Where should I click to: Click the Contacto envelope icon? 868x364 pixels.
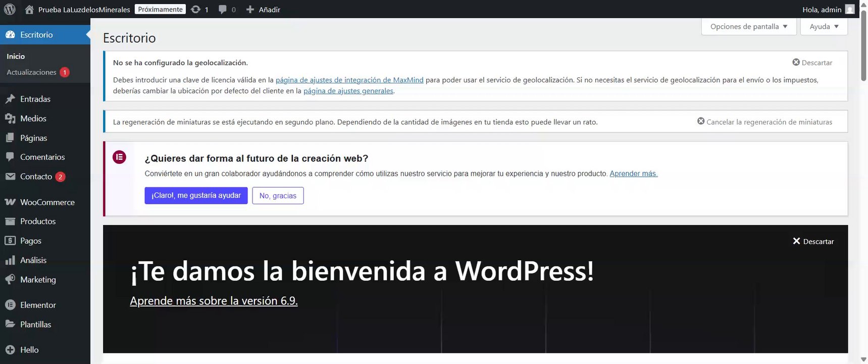point(10,176)
